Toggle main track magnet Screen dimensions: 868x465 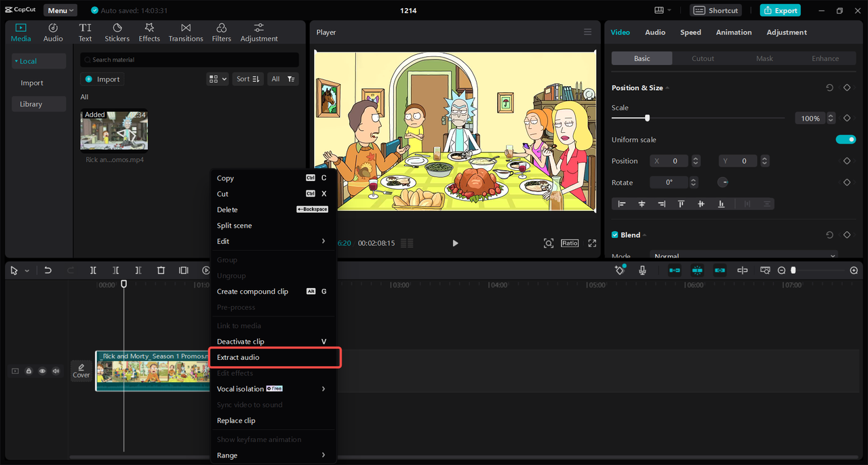pos(675,270)
